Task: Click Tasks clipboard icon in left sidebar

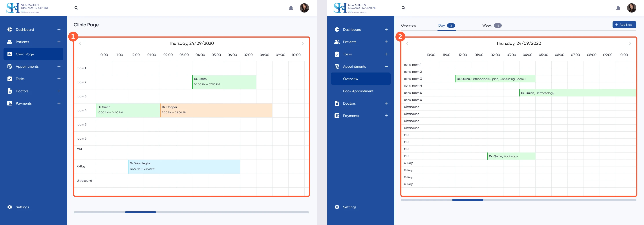Action: [x=10, y=79]
